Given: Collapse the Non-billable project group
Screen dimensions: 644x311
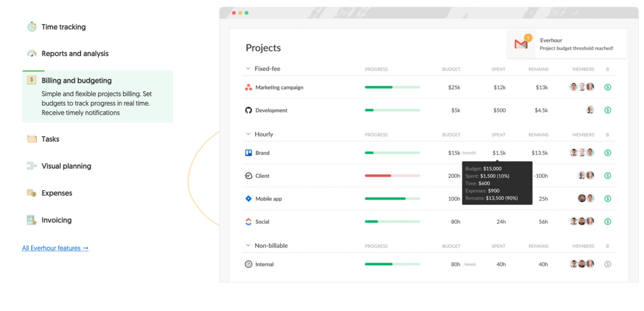Looking at the screenshot, I should click(x=248, y=245).
